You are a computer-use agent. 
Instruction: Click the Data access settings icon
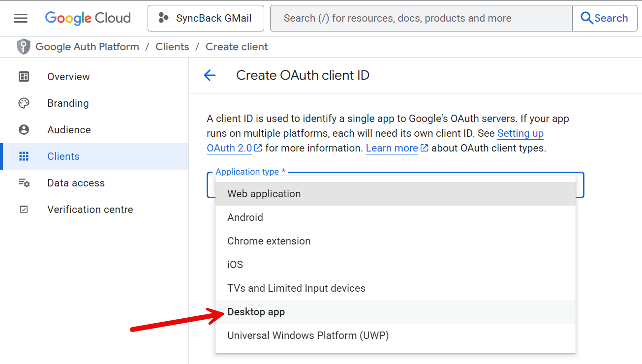click(x=24, y=183)
